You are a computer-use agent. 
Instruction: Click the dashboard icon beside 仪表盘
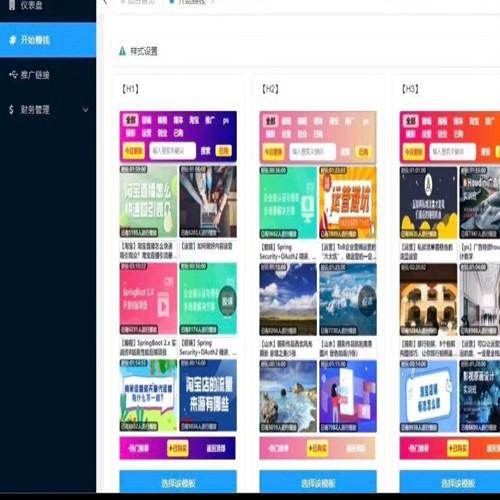[x=12, y=5]
